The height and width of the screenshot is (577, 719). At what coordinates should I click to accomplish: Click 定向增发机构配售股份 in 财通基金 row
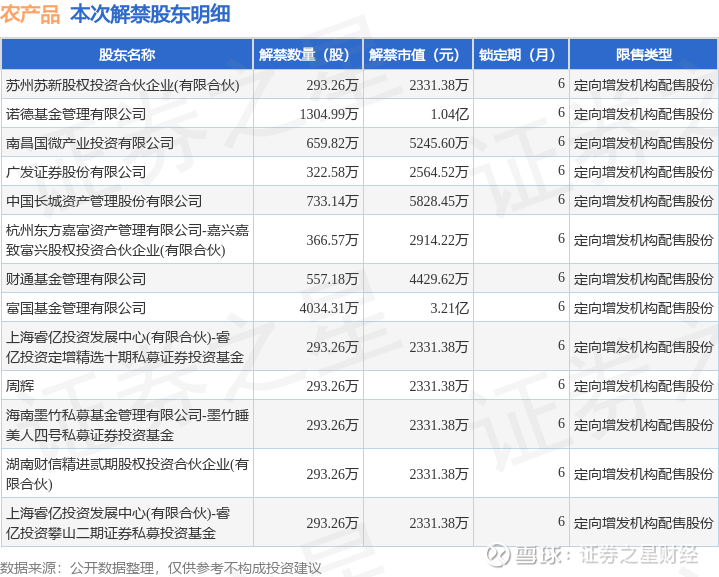(644, 279)
